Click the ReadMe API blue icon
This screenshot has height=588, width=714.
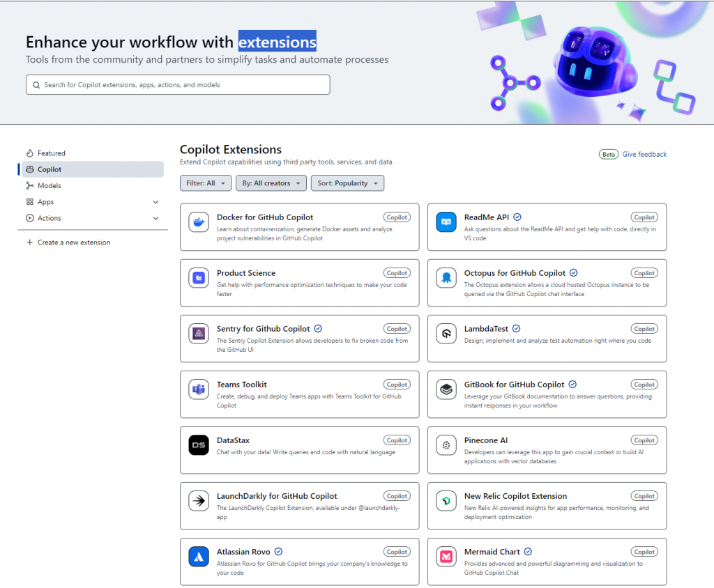(446, 222)
